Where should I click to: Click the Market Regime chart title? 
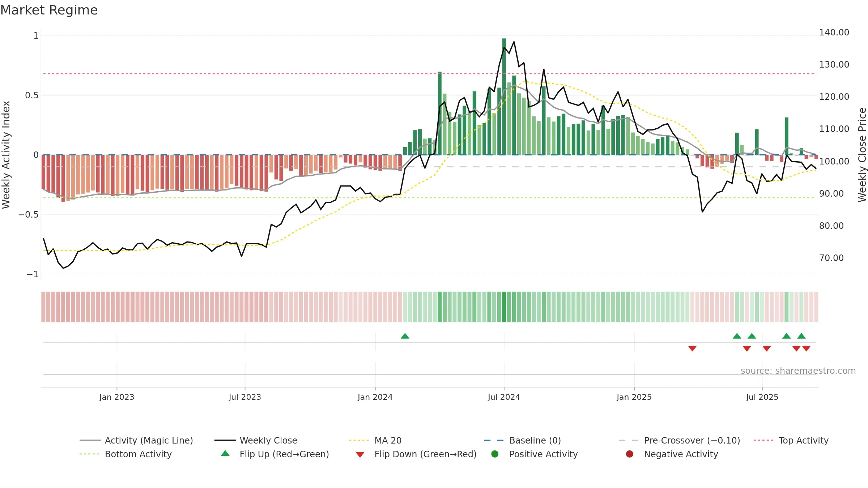(49, 10)
